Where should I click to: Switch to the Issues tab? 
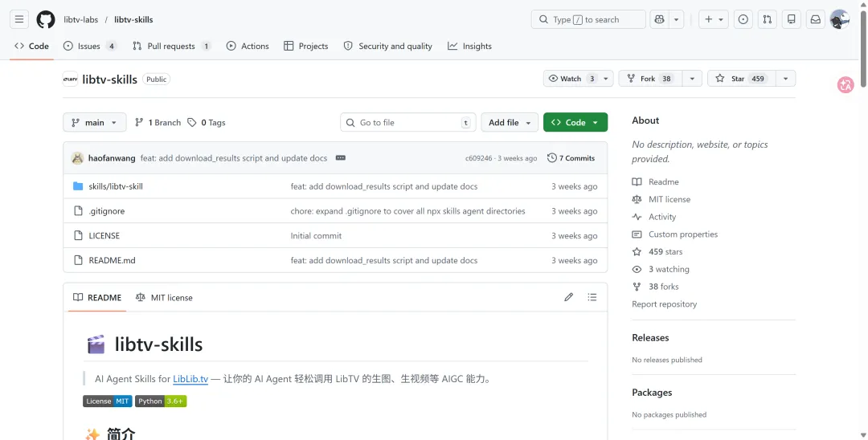pyautogui.click(x=90, y=46)
